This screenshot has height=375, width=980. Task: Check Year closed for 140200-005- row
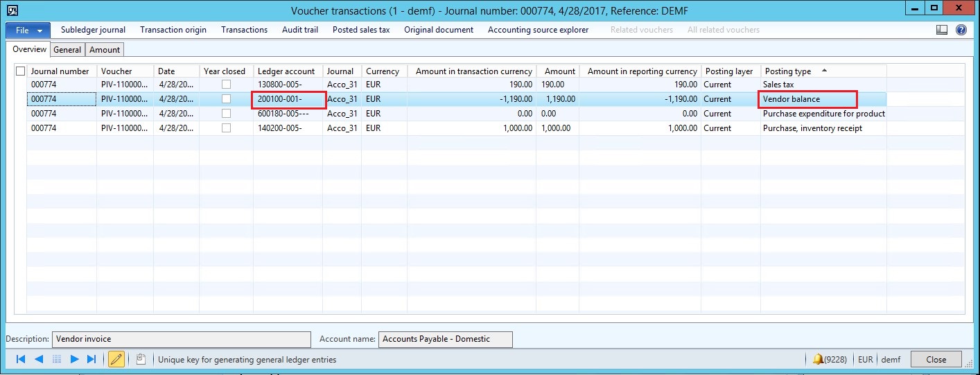point(226,128)
